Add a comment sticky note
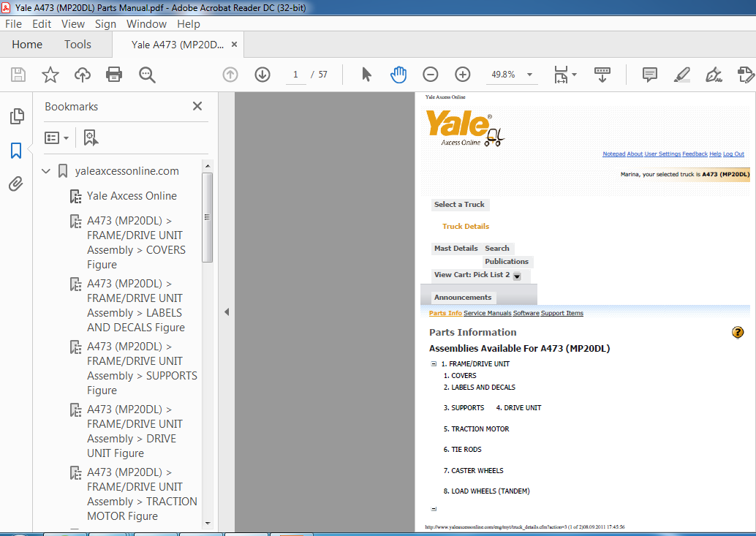This screenshot has height=536, width=756. [x=649, y=75]
